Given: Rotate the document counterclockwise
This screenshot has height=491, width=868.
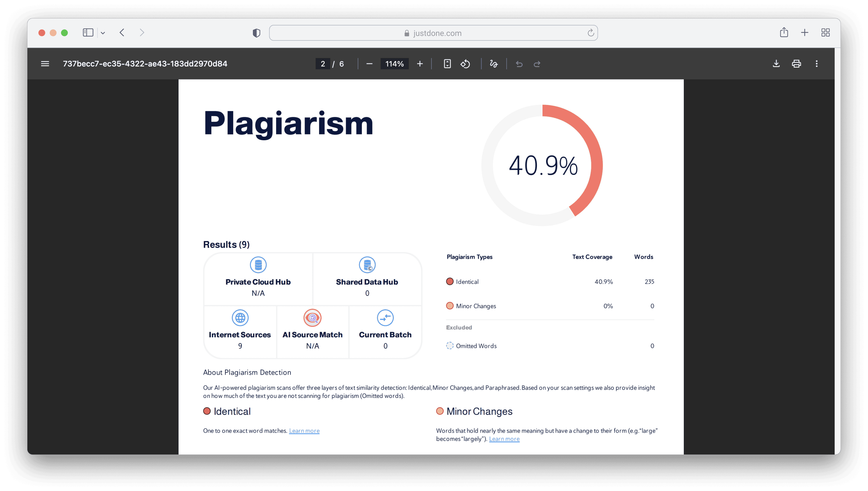Looking at the screenshot, I should coord(465,64).
